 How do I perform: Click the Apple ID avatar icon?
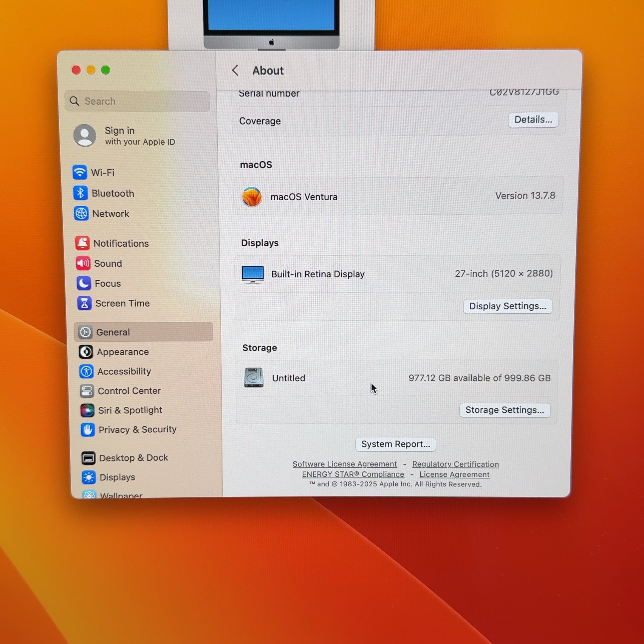tap(85, 136)
